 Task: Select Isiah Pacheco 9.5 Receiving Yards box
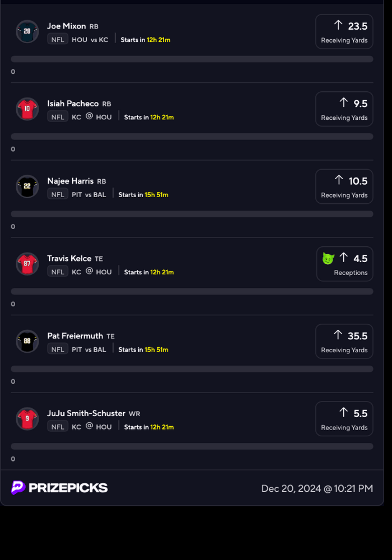[x=344, y=109]
